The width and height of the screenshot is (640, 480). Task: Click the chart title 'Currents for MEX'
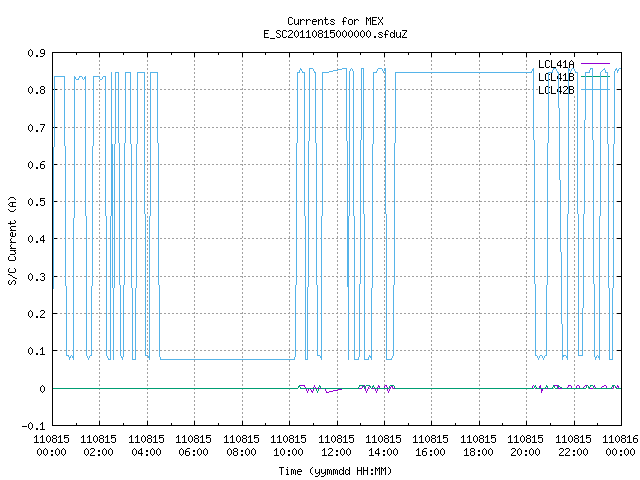[x=335, y=21]
